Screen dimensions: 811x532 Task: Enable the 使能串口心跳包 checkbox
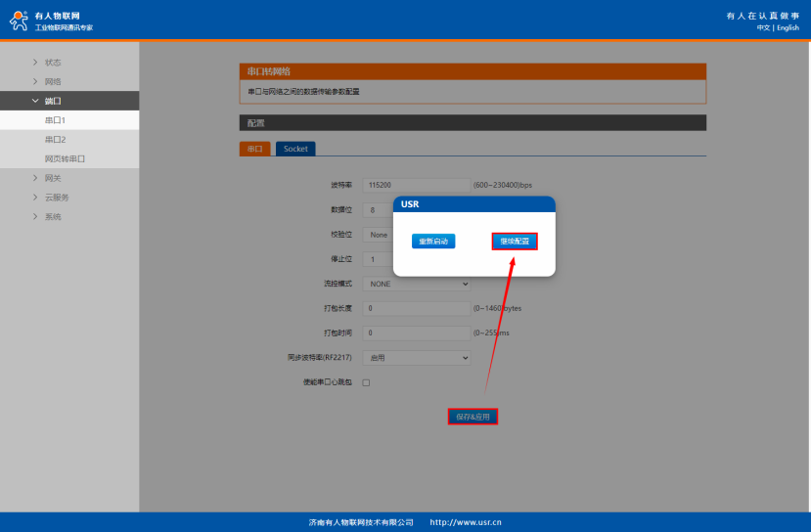[x=366, y=382]
